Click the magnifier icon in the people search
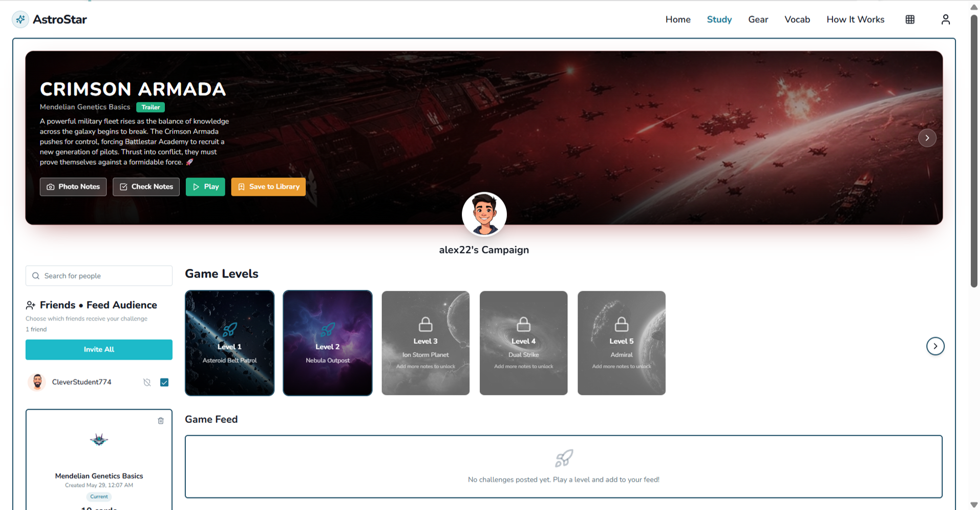Image resolution: width=980 pixels, height=510 pixels. tap(36, 276)
